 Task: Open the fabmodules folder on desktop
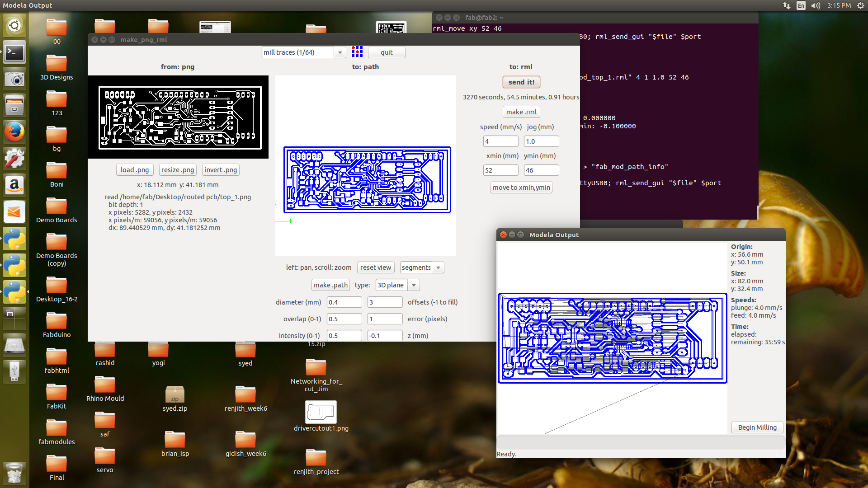57,429
